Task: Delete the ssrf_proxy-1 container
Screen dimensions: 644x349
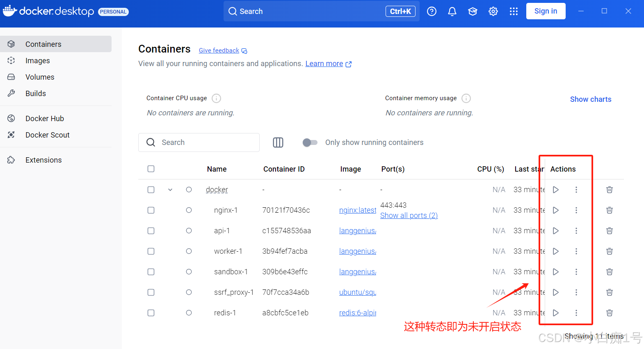Action: pyautogui.click(x=610, y=292)
